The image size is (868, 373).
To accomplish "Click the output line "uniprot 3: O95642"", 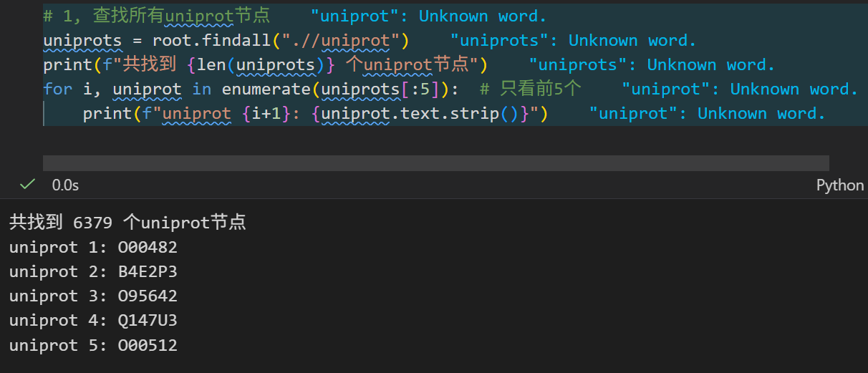I will [93, 296].
